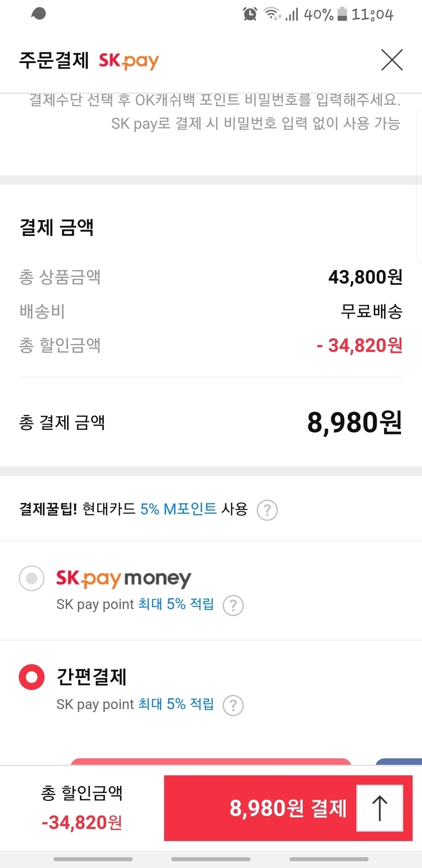The height and width of the screenshot is (868, 422).
Task: Tap the scroll-to-top arrow button
Action: [380, 808]
